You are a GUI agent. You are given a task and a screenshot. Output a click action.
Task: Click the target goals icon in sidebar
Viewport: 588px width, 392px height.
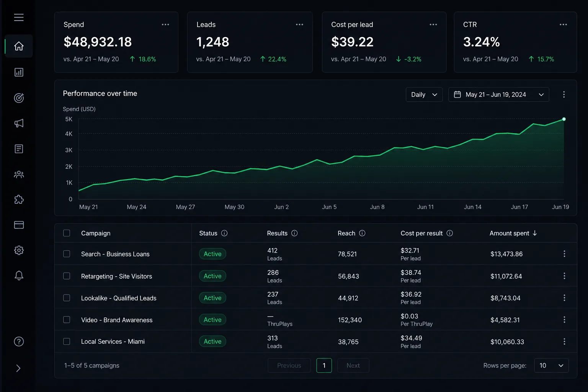[x=19, y=98]
